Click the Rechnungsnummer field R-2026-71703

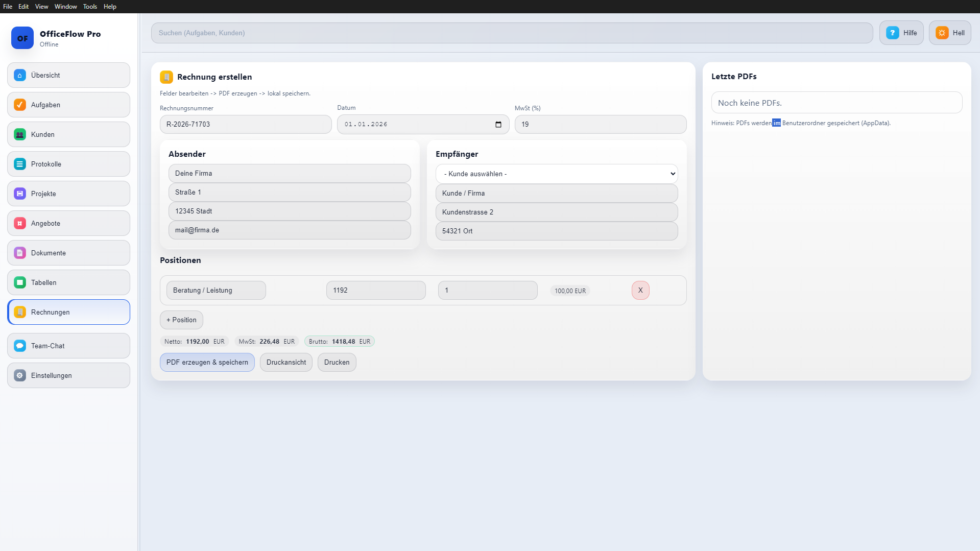tap(246, 124)
